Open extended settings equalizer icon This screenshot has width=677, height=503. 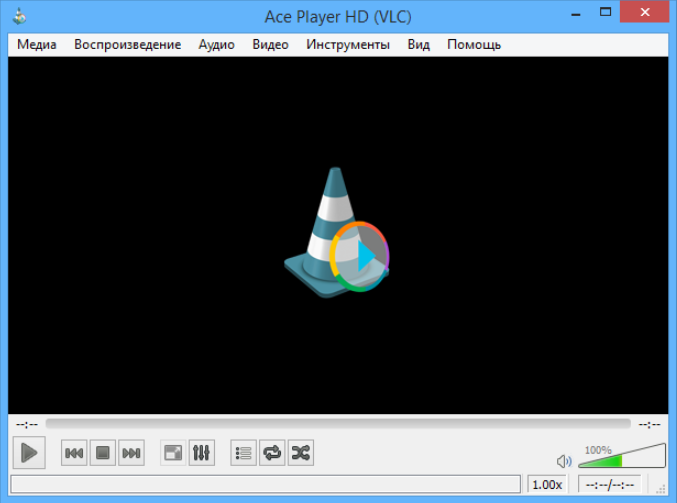click(201, 453)
